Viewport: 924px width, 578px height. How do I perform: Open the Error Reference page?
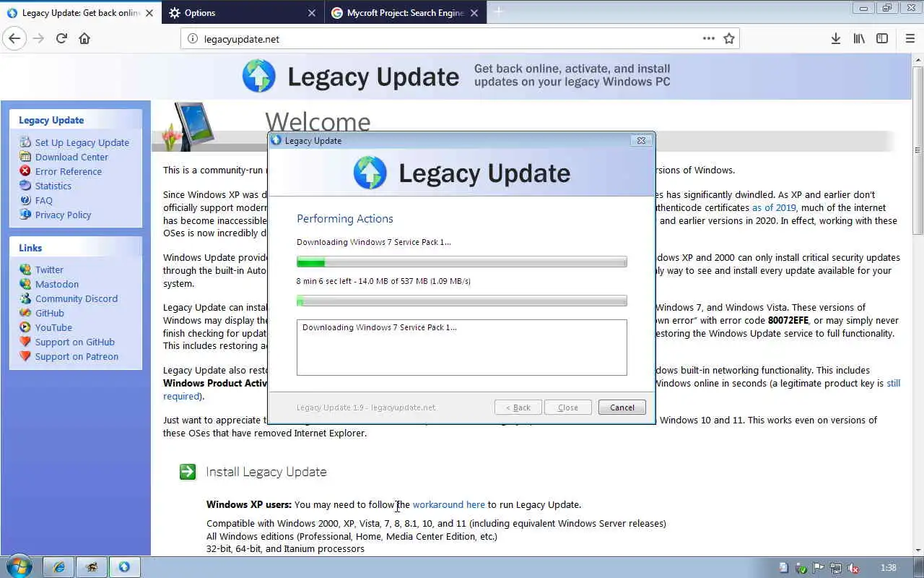coord(69,171)
